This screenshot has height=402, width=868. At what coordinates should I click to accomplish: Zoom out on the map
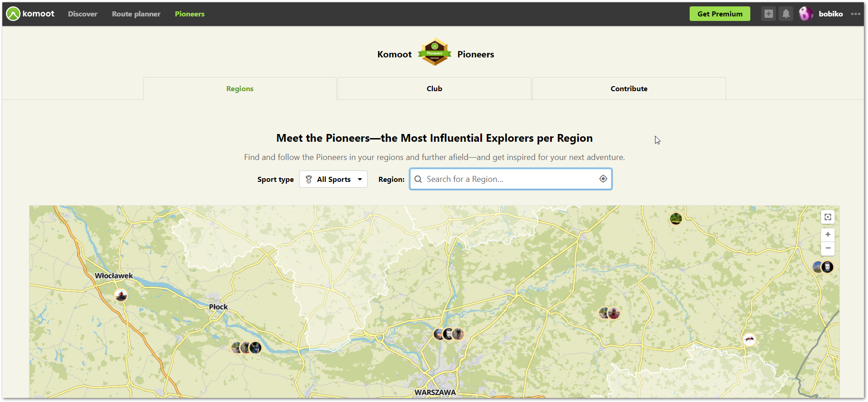[828, 248]
